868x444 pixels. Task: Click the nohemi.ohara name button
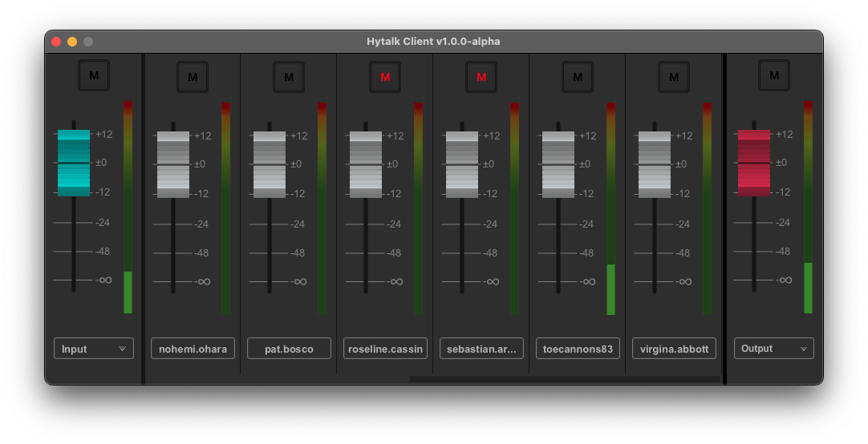pyautogui.click(x=193, y=349)
